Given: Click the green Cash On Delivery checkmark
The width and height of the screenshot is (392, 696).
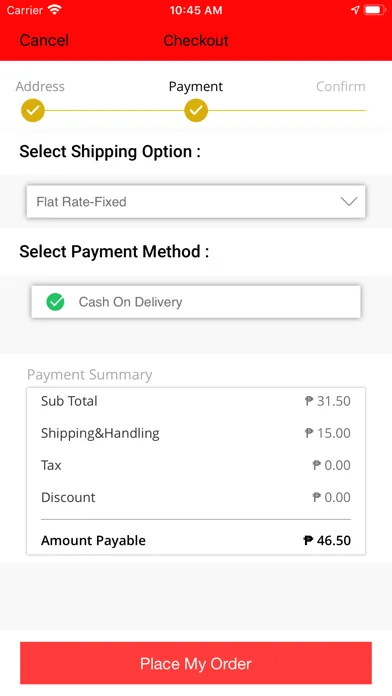Looking at the screenshot, I should point(55,302).
